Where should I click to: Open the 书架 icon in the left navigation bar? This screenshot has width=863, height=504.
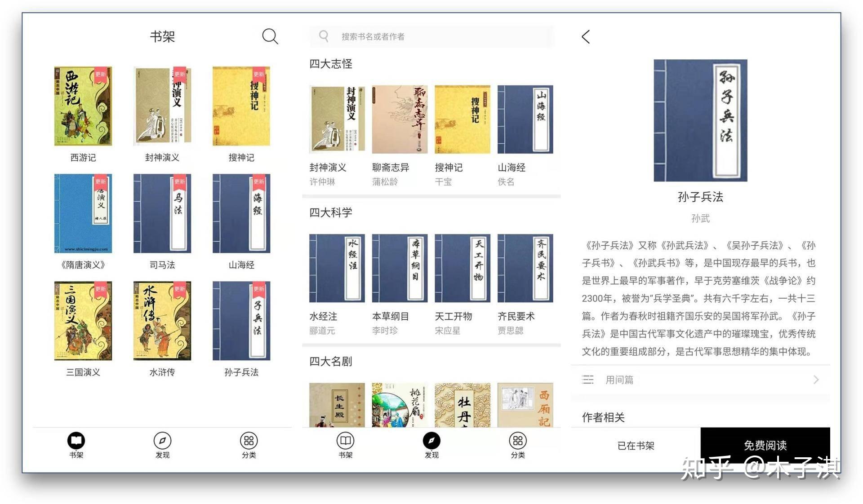pos(76,441)
